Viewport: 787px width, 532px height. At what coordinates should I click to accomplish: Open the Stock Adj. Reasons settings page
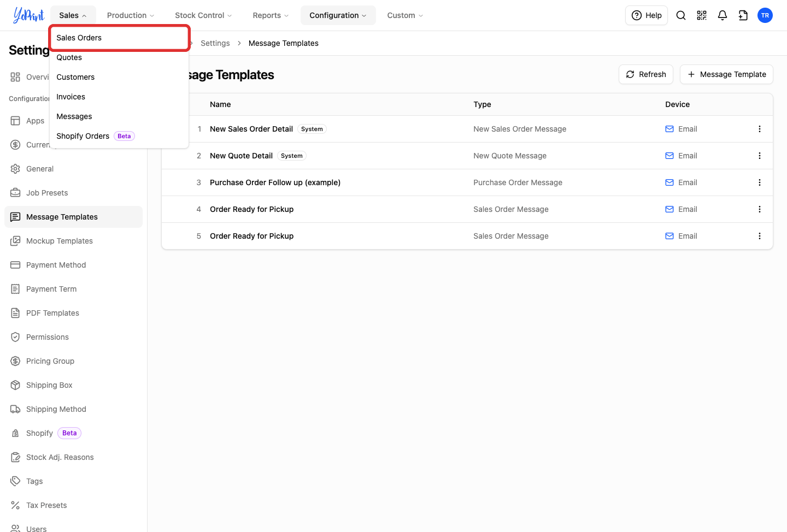pos(73,457)
